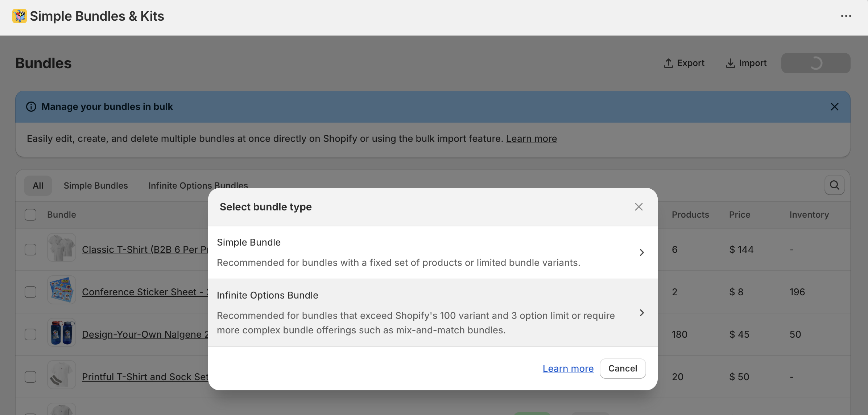Open the dialog's Learn more link
This screenshot has width=868, height=415.
568,369
